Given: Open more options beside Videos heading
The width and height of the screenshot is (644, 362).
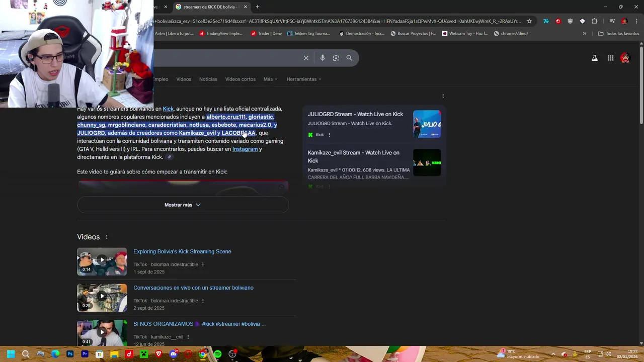Looking at the screenshot, I should (x=107, y=237).
